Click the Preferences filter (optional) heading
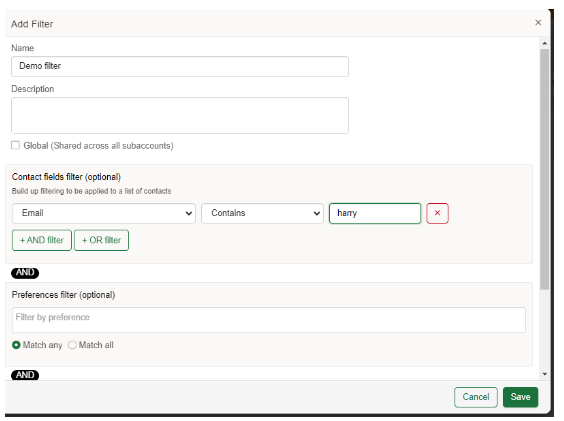564x421 pixels. pyautogui.click(x=63, y=295)
